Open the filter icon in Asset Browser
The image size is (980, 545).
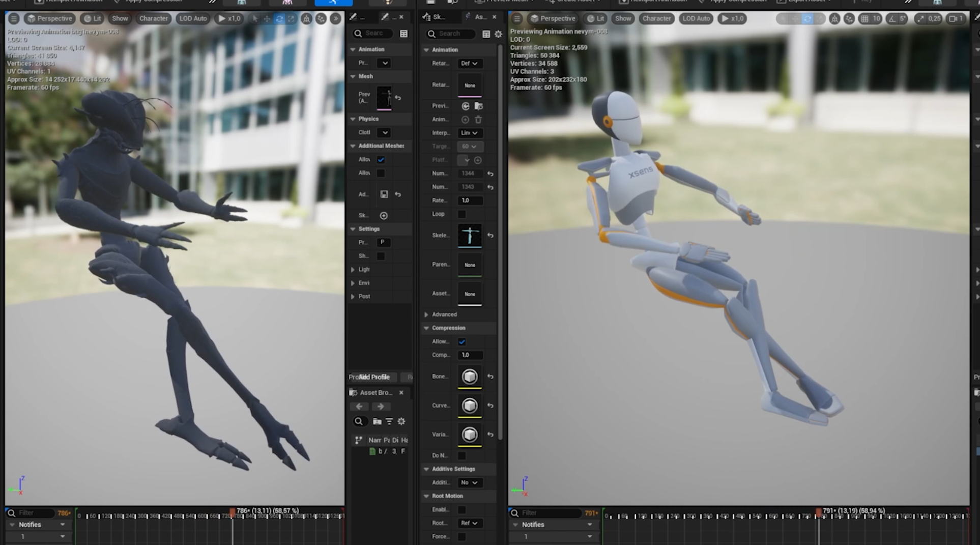point(389,421)
